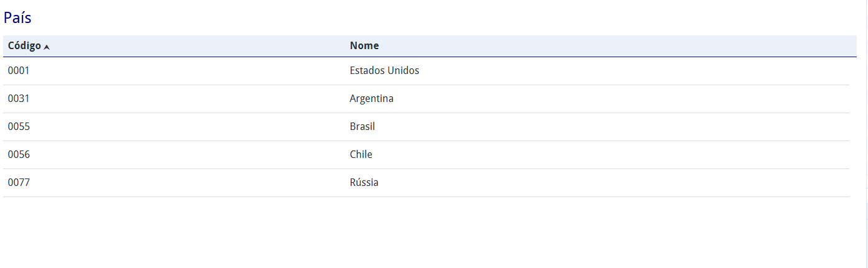868x268 pixels.
Task: Click the ascending sort arrow beside Código
Action: (x=47, y=47)
